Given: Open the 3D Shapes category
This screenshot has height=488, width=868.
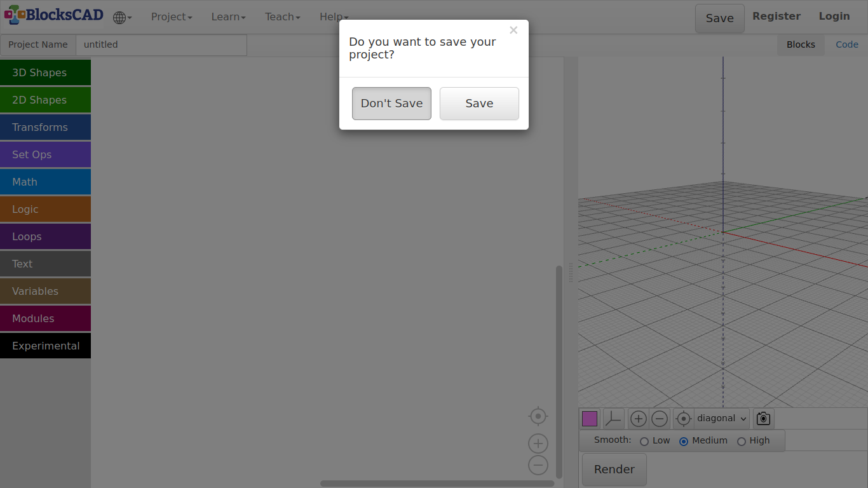Looking at the screenshot, I should pos(45,72).
